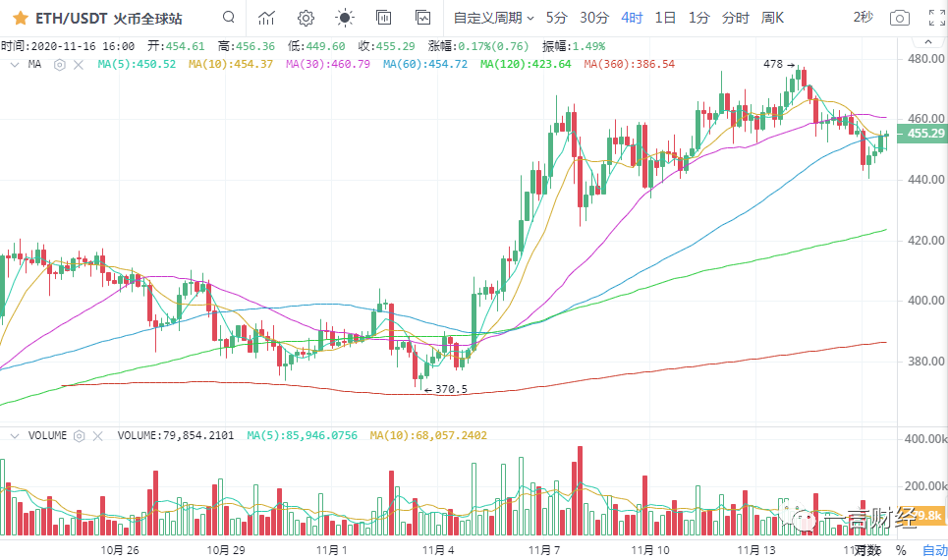Open the chart indicators icon
Screen dimensions: 948x560
[x=266, y=18]
